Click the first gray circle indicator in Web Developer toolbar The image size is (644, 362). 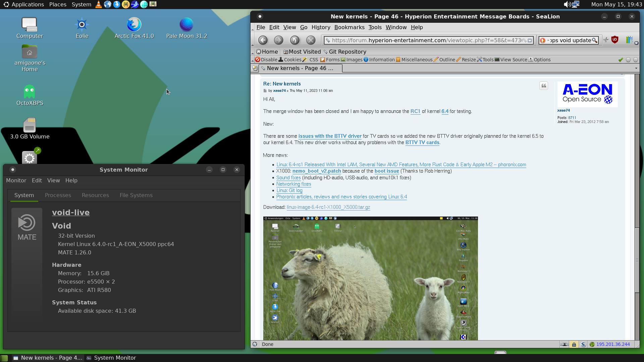628,60
